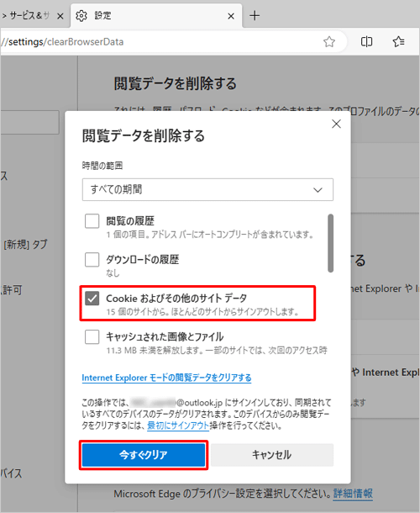Add this page to favorites with the star icon
Image resolution: width=420 pixels, height=513 pixels.
tap(329, 41)
